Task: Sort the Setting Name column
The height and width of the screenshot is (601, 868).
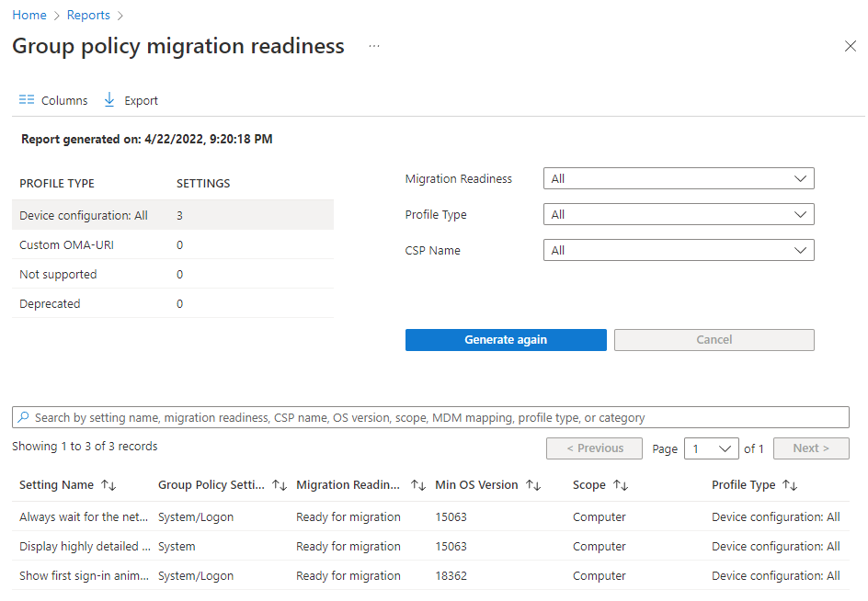Action: click(109, 484)
